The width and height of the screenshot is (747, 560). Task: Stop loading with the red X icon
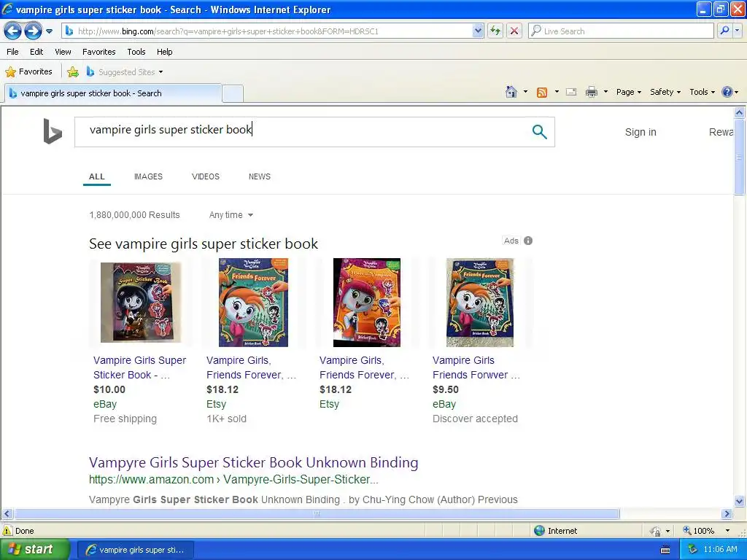point(514,31)
